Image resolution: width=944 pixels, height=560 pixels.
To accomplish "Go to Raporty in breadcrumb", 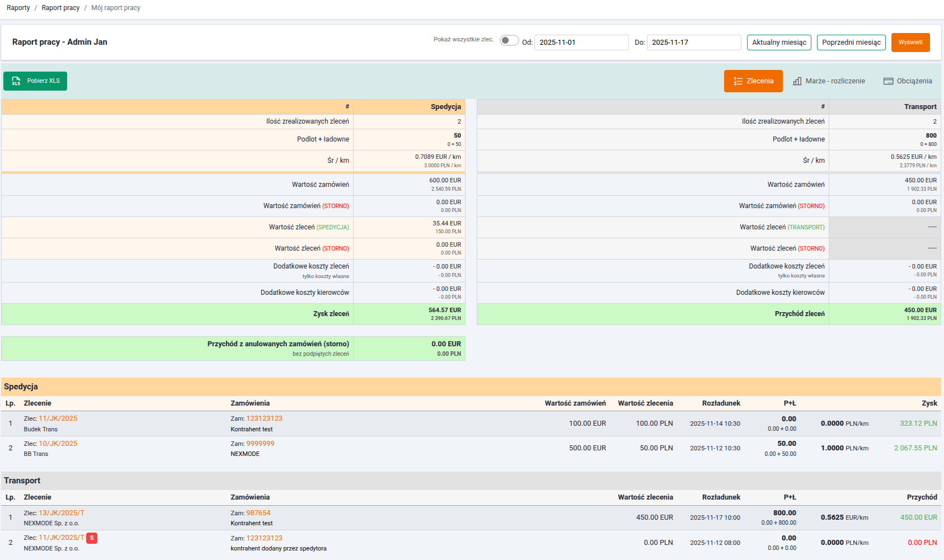I will coord(18,8).
